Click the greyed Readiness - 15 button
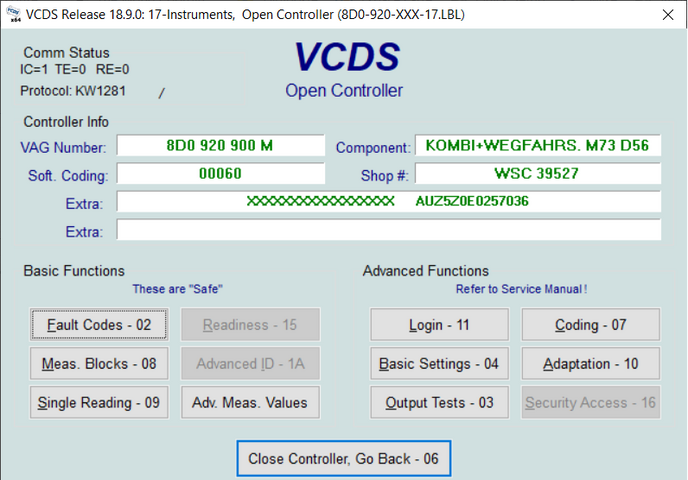Viewport: 688px width, 480px height. click(250, 325)
